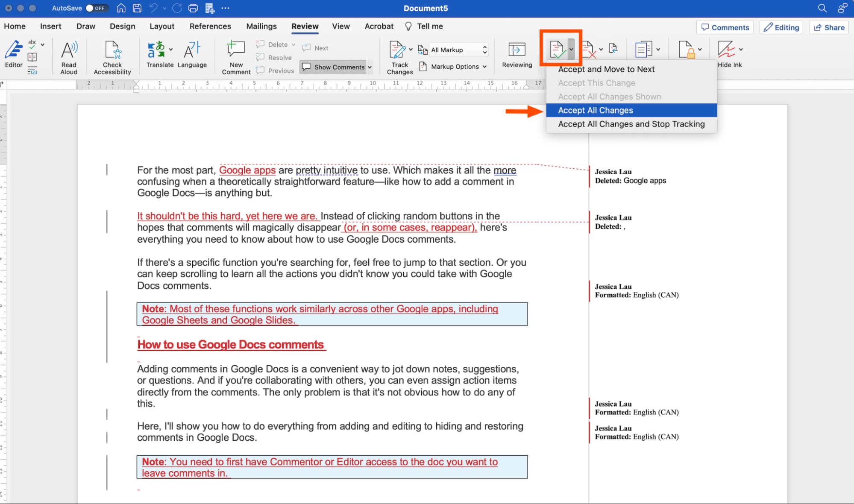
Task: Expand the Reject dropdown arrow
Action: tap(601, 50)
